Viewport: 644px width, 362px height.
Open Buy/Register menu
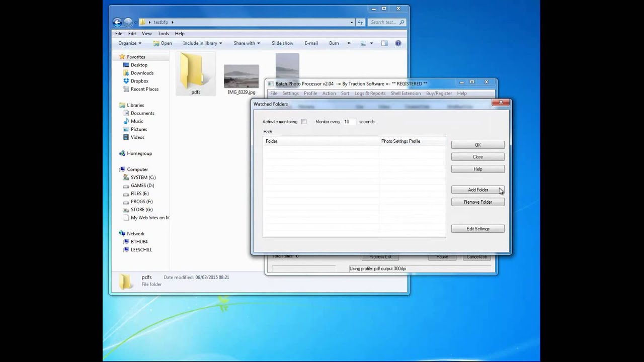coord(439,94)
